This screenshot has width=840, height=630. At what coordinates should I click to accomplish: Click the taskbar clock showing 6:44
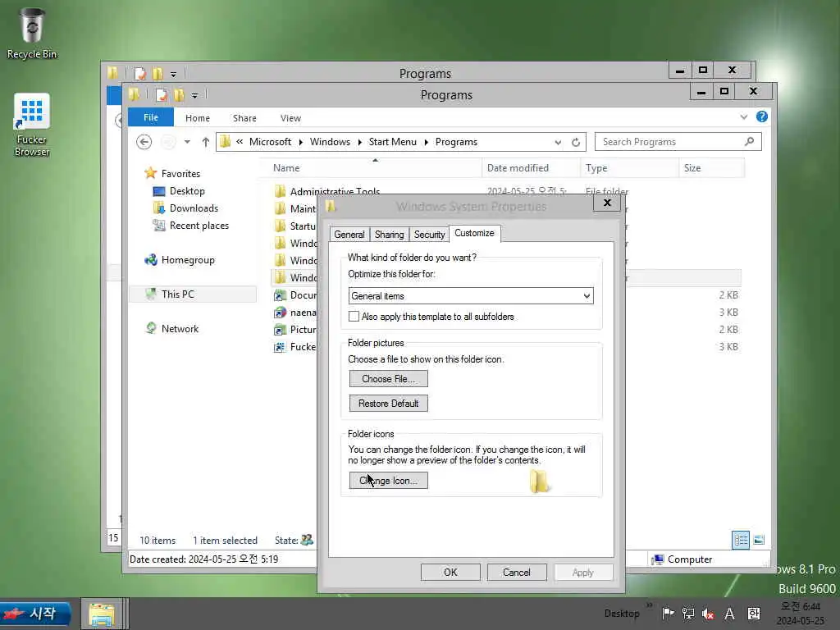coord(801,614)
